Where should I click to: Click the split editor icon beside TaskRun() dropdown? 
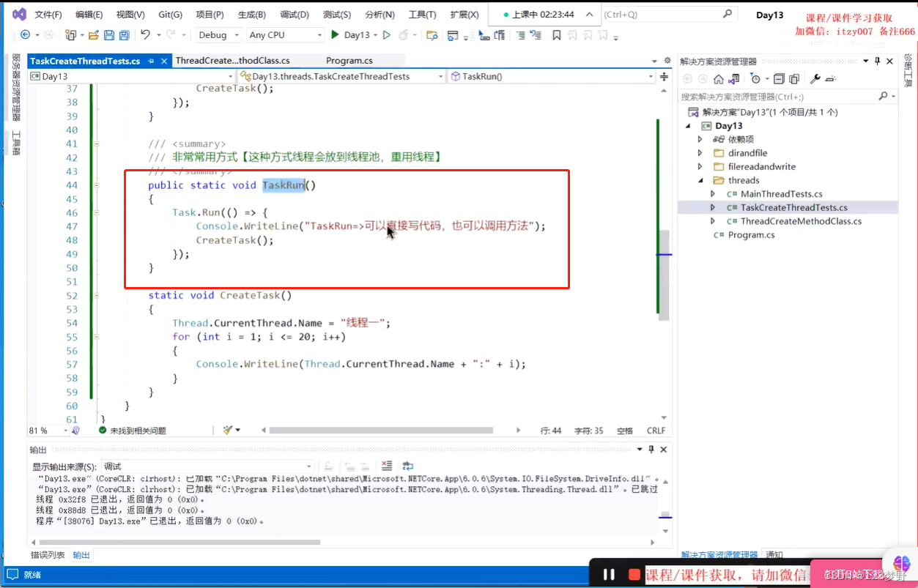(665, 76)
